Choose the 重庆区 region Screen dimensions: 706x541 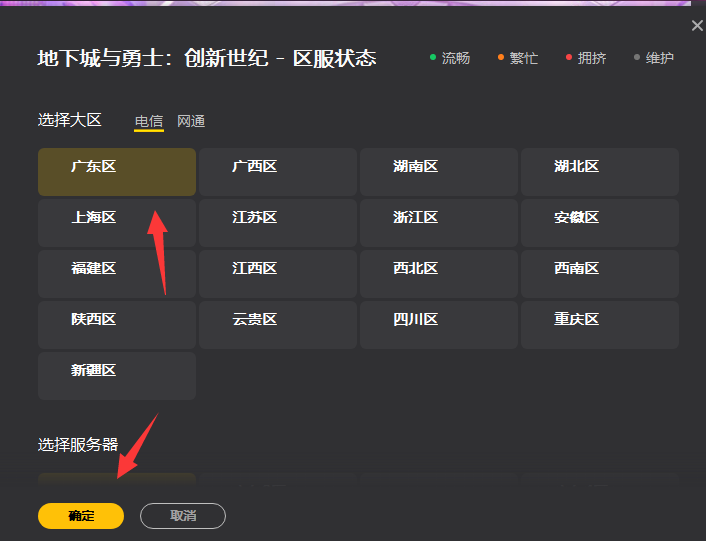pyautogui.click(x=600, y=325)
